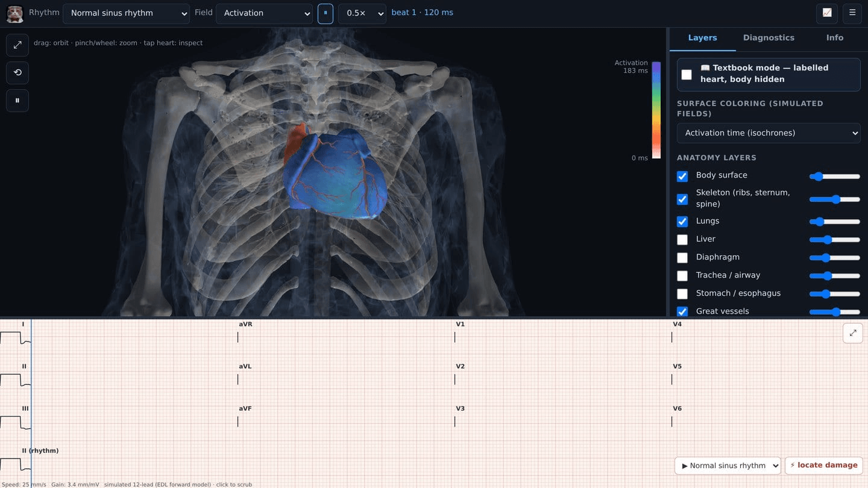Viewport: 868px width, 488px height.
Task: Open the playback speed 0.5× dropdown
Action: click(362, 13)
